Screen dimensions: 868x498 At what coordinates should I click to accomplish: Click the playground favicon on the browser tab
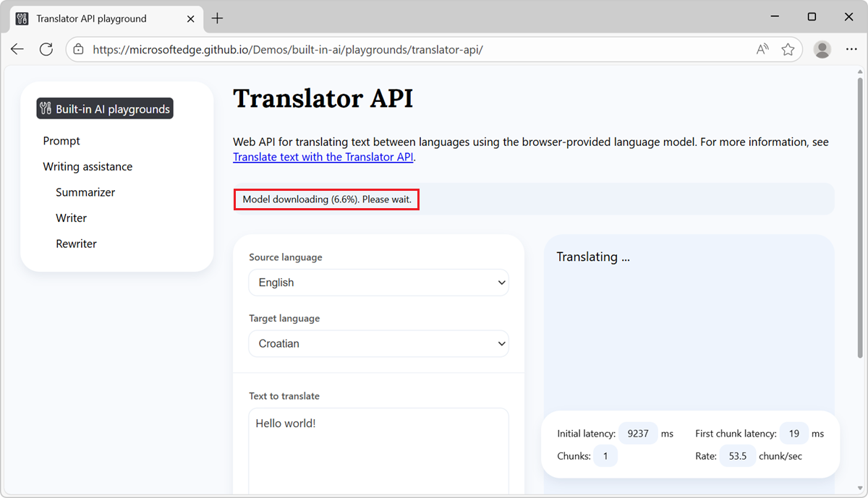[21, 18]
